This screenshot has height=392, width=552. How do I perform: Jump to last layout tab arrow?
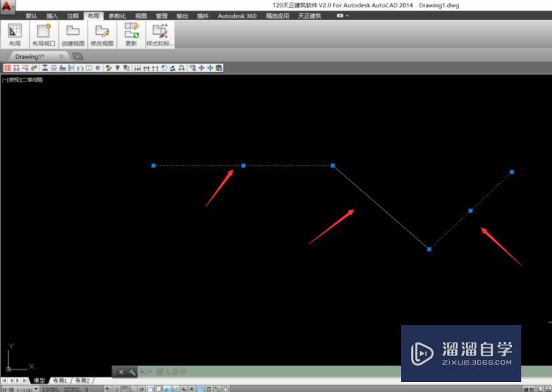click(x=25, y=381)
